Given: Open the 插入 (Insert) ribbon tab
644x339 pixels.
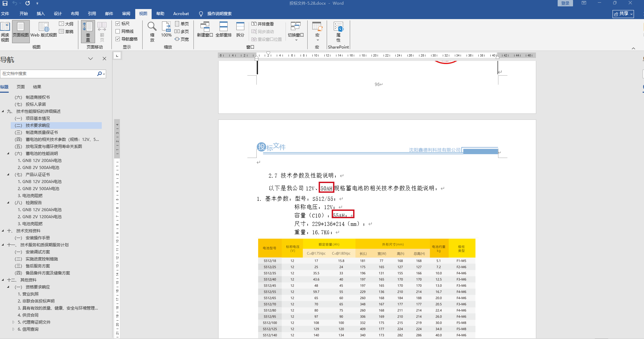Looking at the screenshot, I should [x=41, y=14].
